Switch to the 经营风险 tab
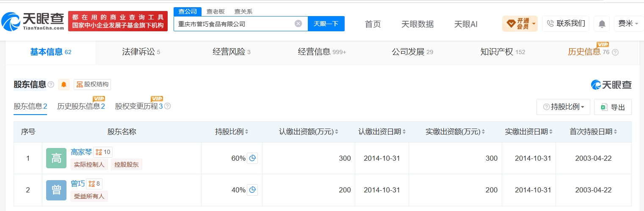Image resolution: width=644 pixels, height=211 pixels. tap(232, 52)
